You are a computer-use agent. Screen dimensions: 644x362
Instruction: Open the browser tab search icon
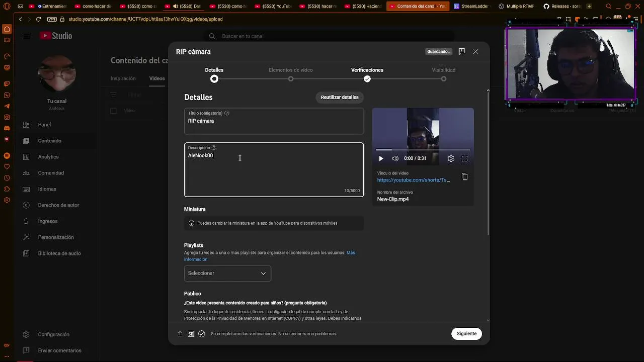(609, 7)
